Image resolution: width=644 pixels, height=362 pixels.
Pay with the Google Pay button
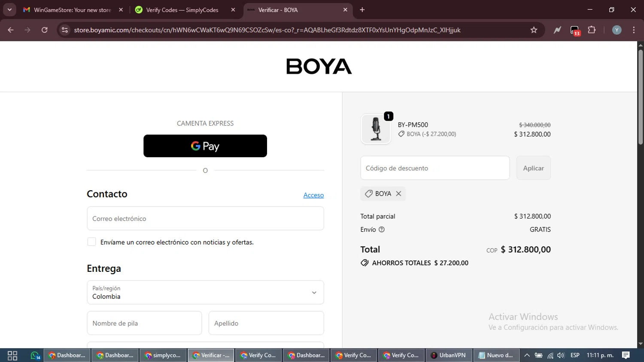(x=205, y=146)
